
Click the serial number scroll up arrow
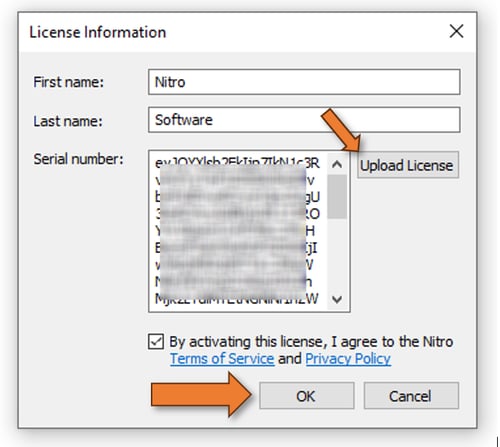click(x=337, y=164)
